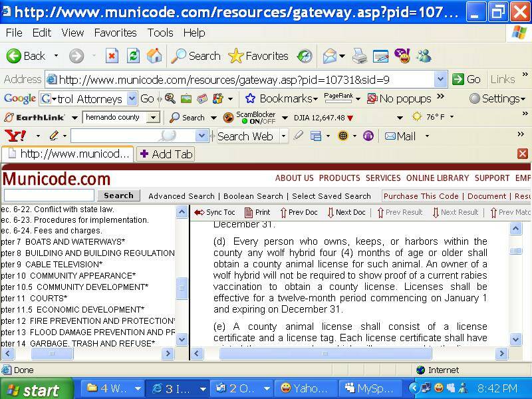532x399 pixels.
Task: Print the page with printer icon
Action: coord(359,56)
